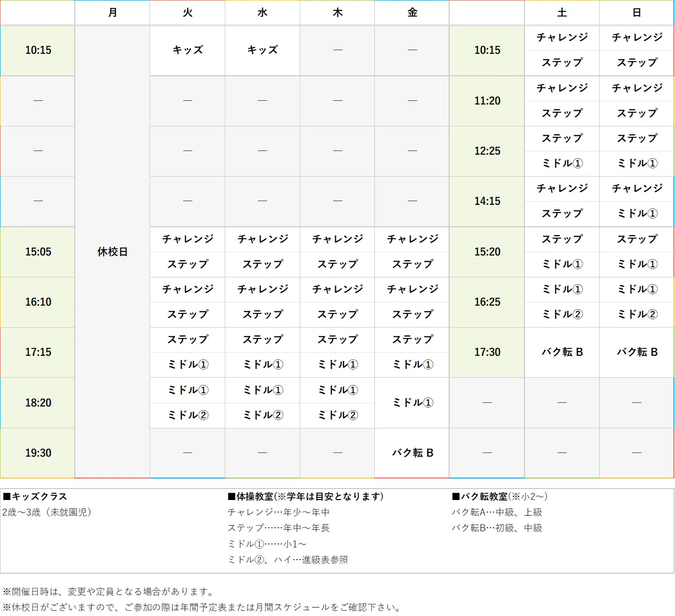Click the キッズ cell under 水曜日
Viewport: 675px width, 616px height.
click(262, 50)
